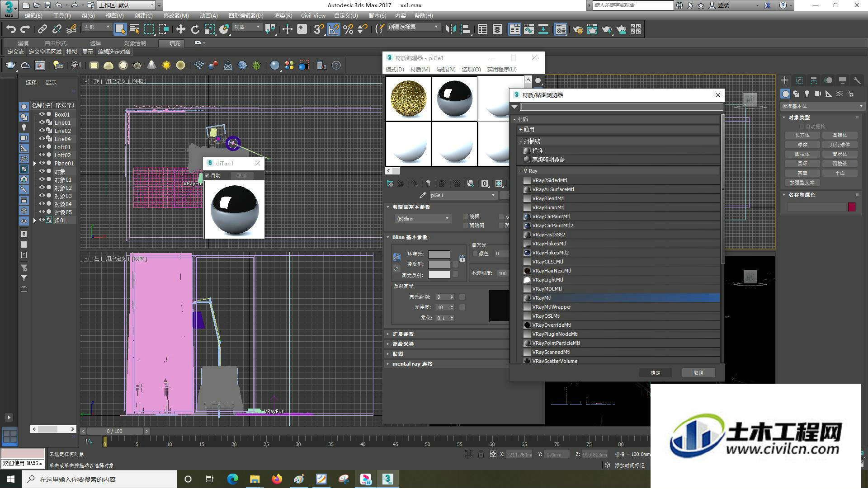
Task: Toggle the Percent Snap button
Action: point(348,29)
